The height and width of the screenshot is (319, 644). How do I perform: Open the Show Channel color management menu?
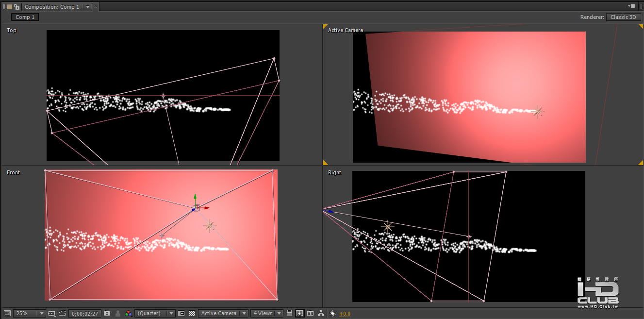tap(128, 314)
